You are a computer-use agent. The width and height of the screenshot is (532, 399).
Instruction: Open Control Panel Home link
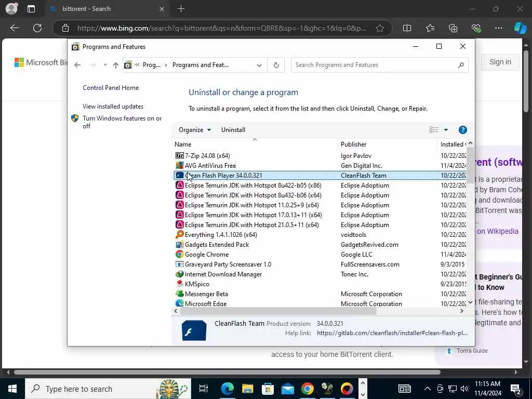[x=111, y=87]
